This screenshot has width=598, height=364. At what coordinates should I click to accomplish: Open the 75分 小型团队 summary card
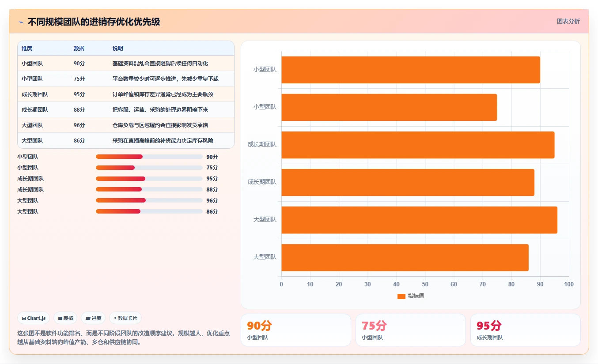click(x=411, y=330)
